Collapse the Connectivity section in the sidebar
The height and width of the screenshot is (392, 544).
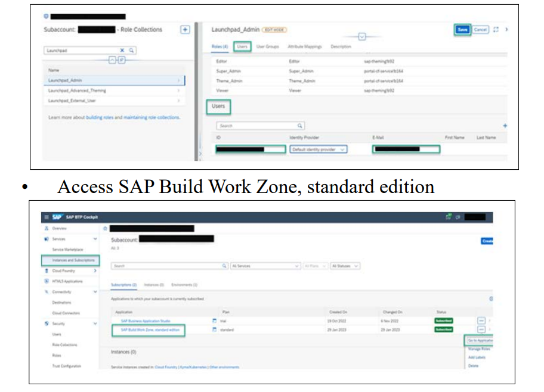[95, 292]
